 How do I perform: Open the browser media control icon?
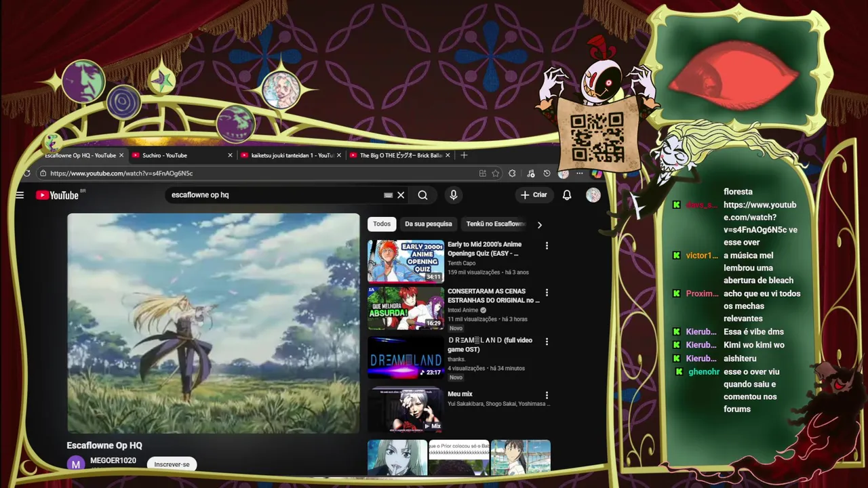coord(530,174)
